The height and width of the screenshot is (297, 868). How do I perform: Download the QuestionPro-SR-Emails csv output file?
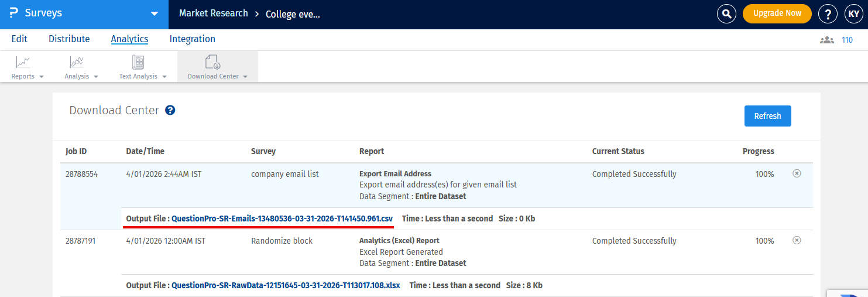pyautogui.click(x=282, y=219)
